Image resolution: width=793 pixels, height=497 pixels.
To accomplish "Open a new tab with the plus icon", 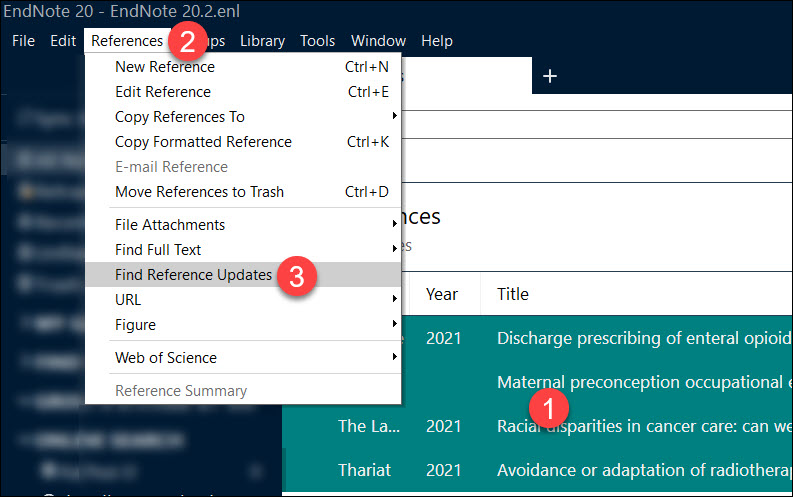I will (x=549, y=76).
